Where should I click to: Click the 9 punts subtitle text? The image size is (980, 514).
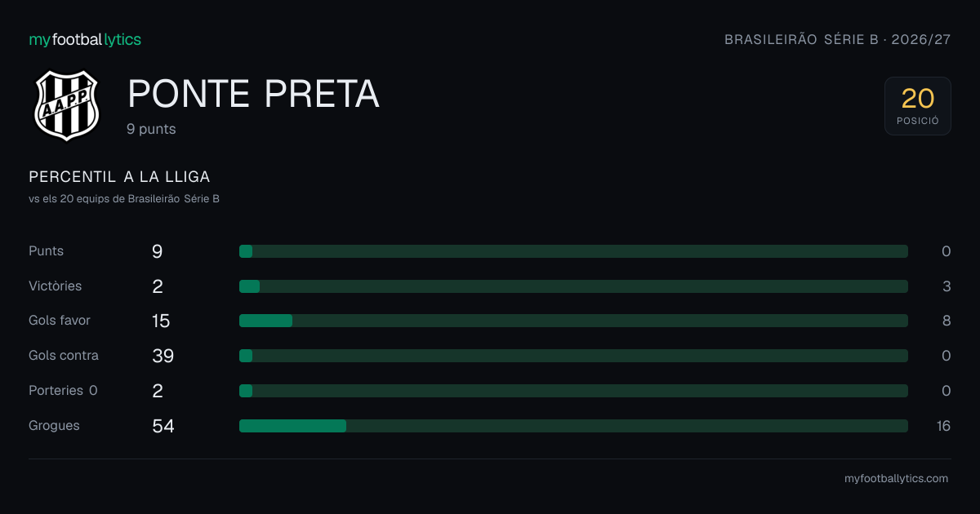point(151,129)
